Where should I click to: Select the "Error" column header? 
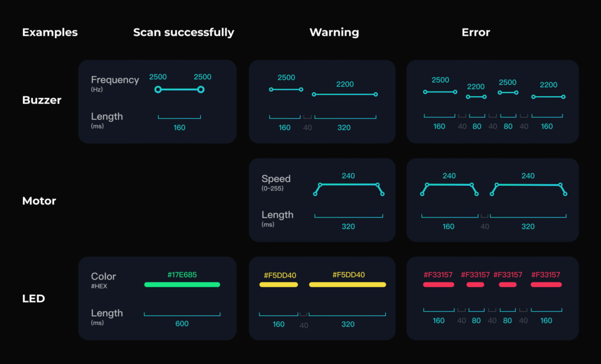pyautogui.click(x=475, y=32)
